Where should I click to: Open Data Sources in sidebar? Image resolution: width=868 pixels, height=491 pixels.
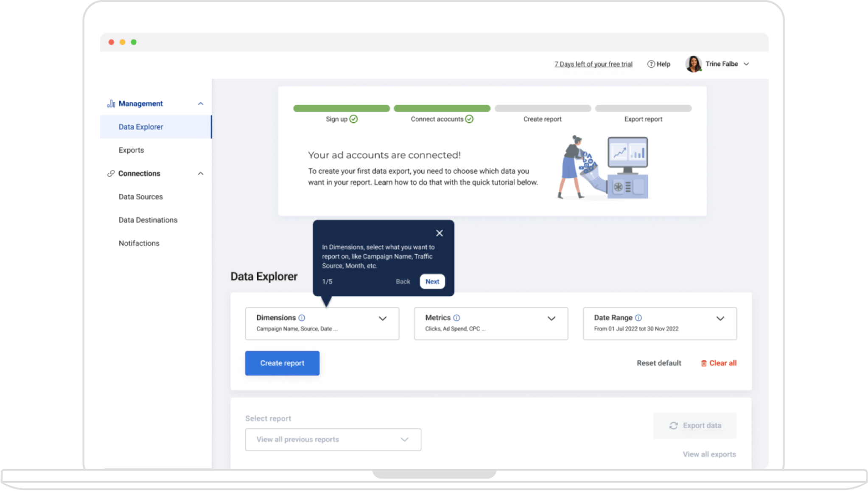pyautogui.click(x=140, y=197)
